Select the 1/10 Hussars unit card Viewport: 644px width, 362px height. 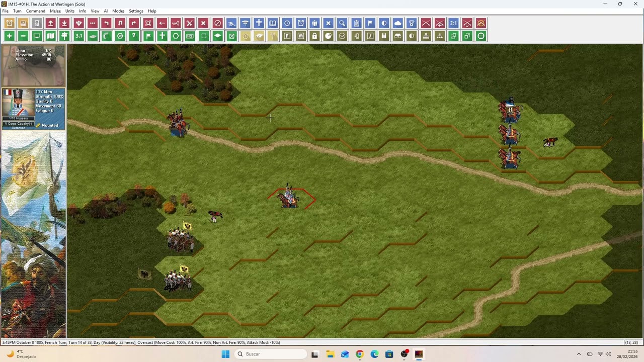(x=33, y=109)
